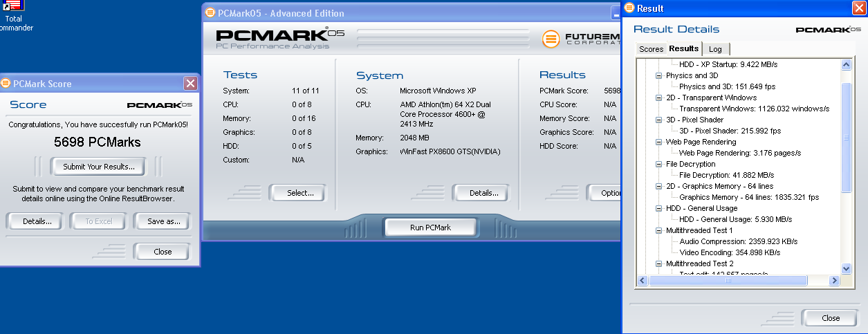Close the PCMark Score dialog via Close button
Image resolution: width=868 pixels, height=334 pixels.
coord(163,252)
